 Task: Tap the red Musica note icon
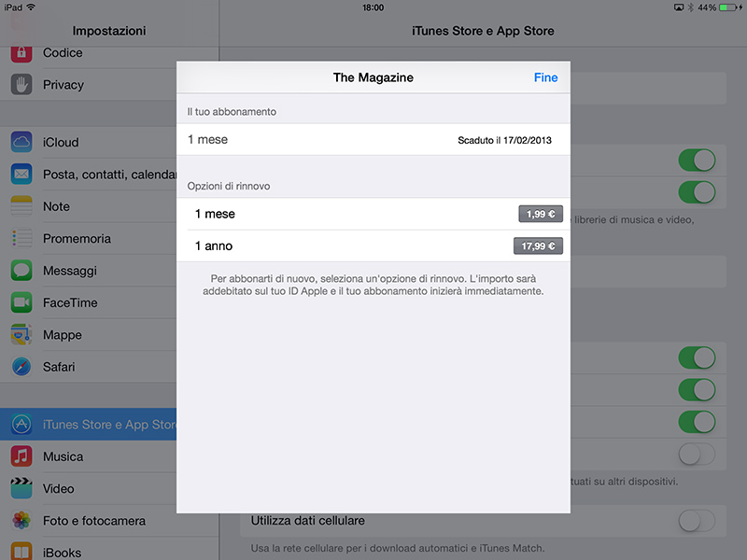pyautogui.click(x=21, y=456)
